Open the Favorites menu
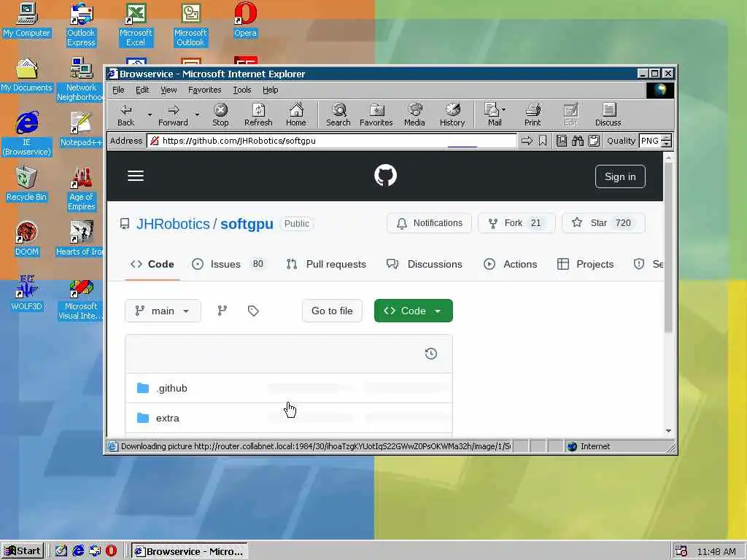This screenshot has width=747, height=560. [x=204, y=90]
